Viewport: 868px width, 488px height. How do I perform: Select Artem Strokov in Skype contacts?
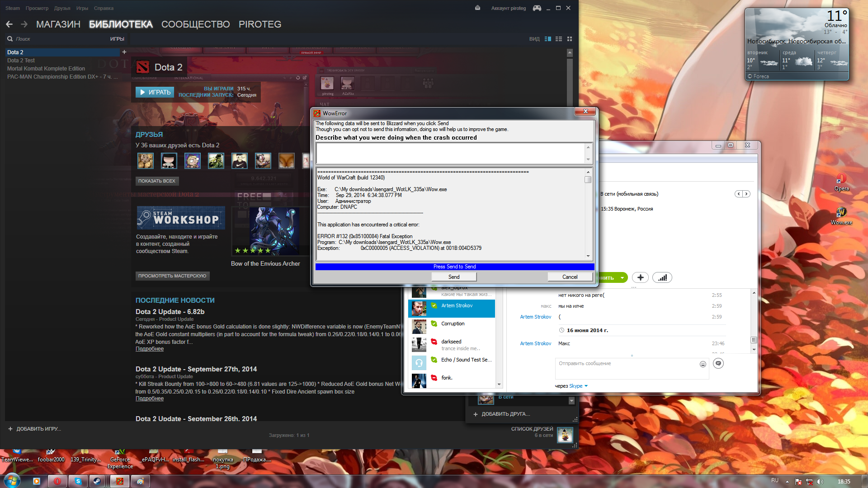(452, 309)
